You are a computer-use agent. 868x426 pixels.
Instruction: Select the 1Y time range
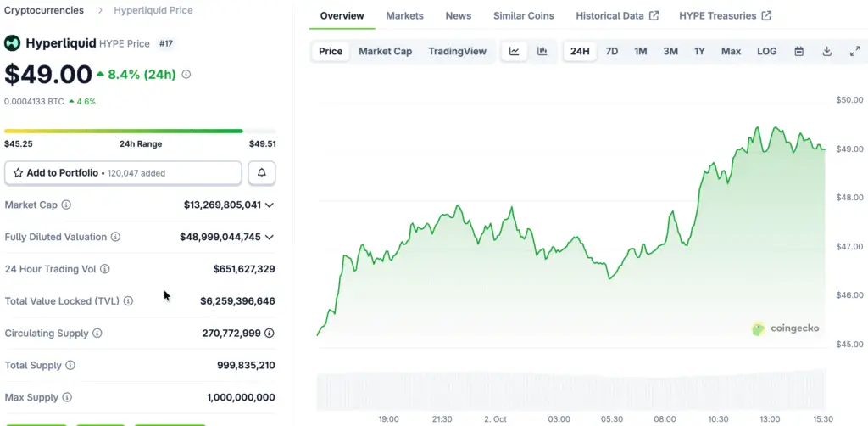[x=699, y=51]
